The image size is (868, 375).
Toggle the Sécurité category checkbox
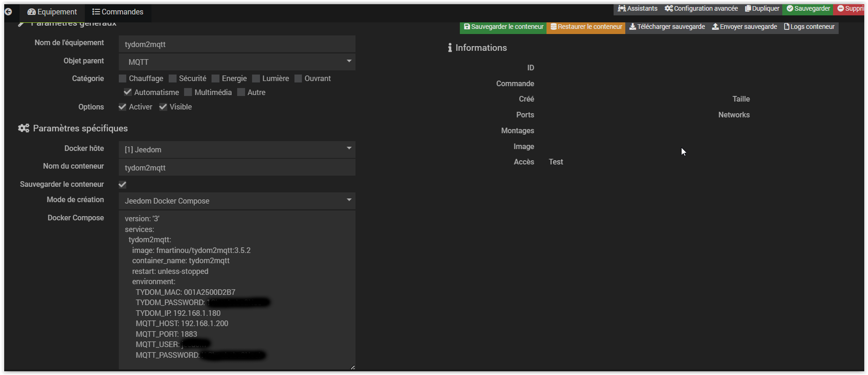[x=172, y=78]
